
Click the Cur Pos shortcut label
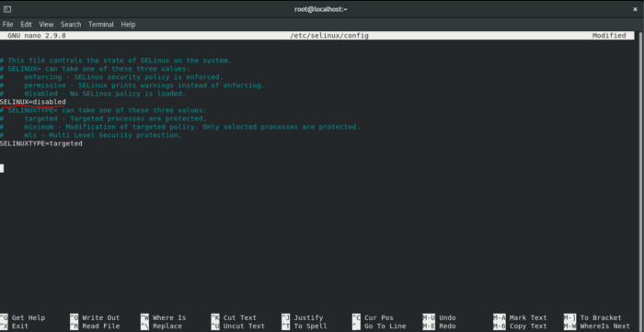click(x=379, y=317)
